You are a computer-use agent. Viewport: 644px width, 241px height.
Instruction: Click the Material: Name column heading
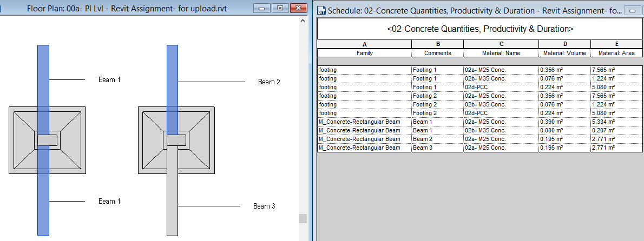click(x=501, y=53)
